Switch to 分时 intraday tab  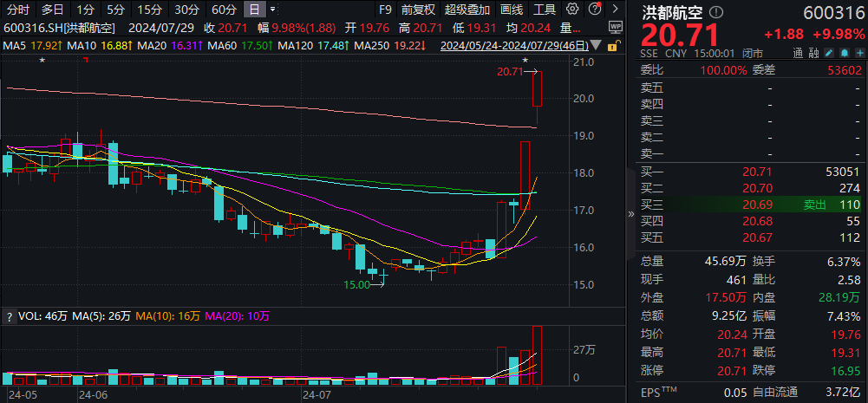click(18, 10)
